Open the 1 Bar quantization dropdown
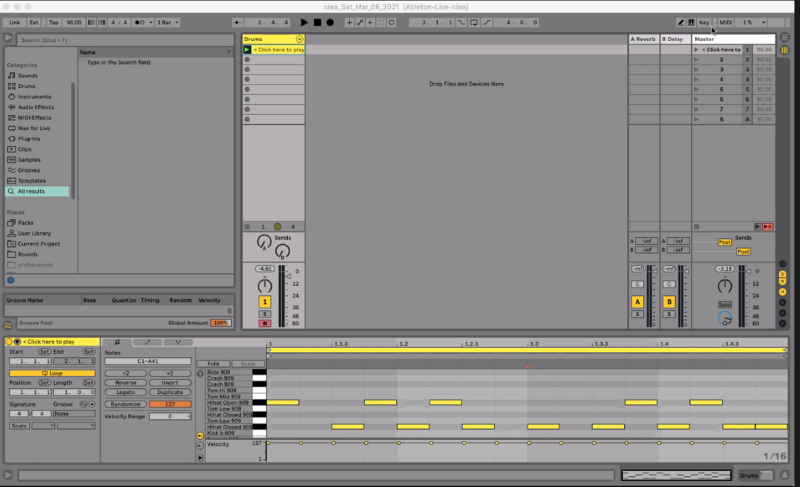The height and width of the screenshot is (487, 800). [x=169, y=22]
